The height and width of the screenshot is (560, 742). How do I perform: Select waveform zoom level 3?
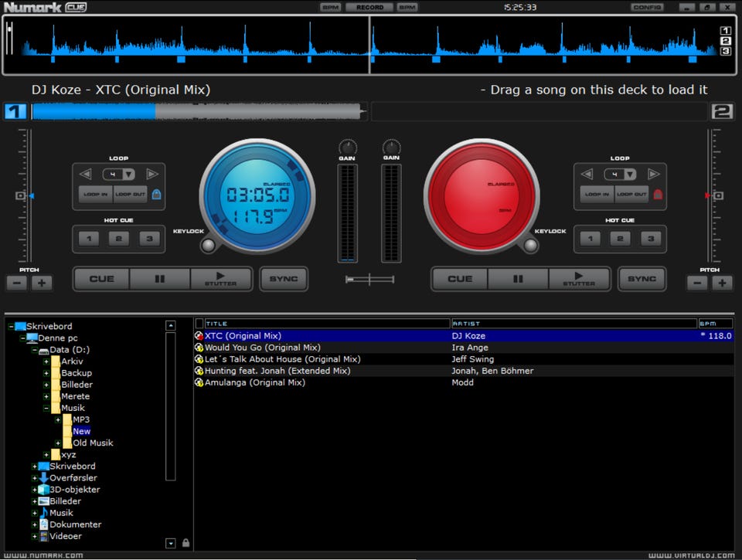click(x=726, y=51)
